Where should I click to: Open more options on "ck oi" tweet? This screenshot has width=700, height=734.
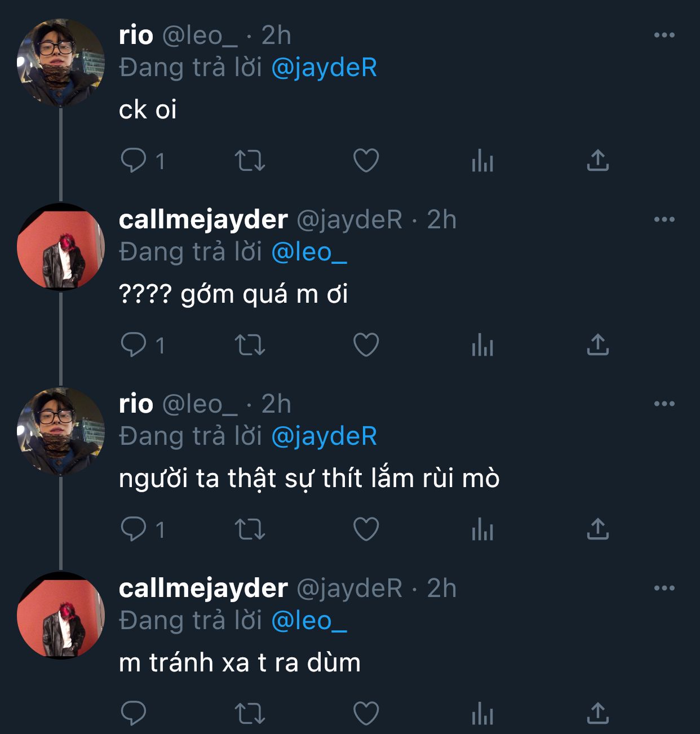(x=664, y=35)
